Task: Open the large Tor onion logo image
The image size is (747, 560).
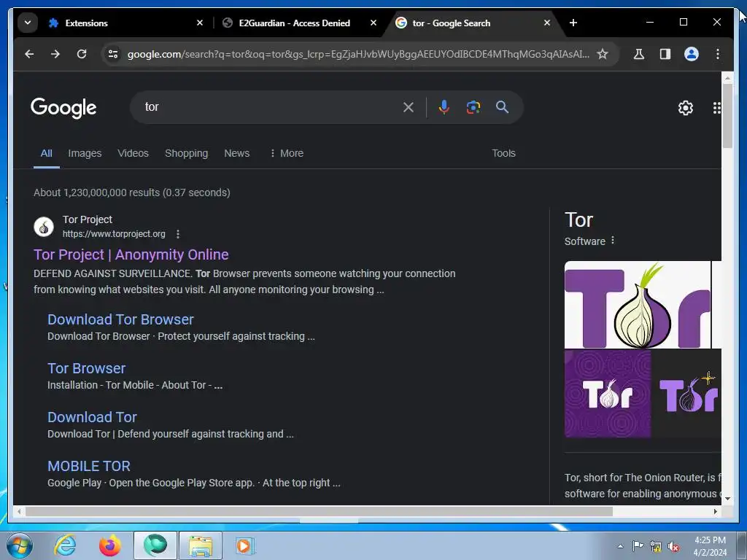Action: (637, 305)
